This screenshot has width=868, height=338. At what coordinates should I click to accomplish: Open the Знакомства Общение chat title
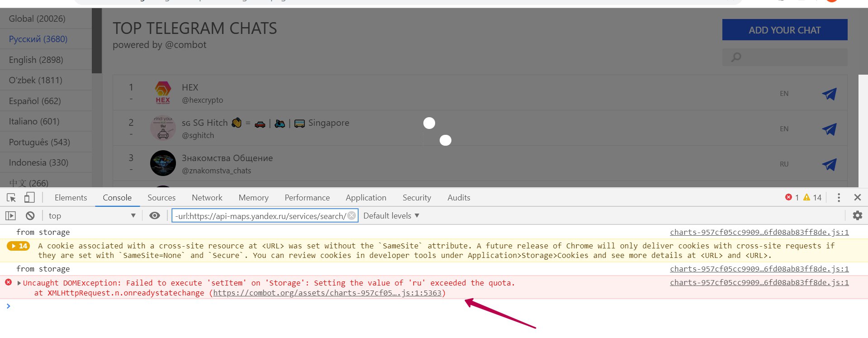[x=227, y=158]
